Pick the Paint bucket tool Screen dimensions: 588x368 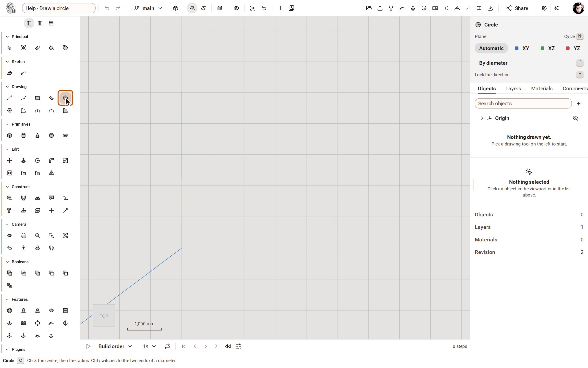click(x=51, y=48)
